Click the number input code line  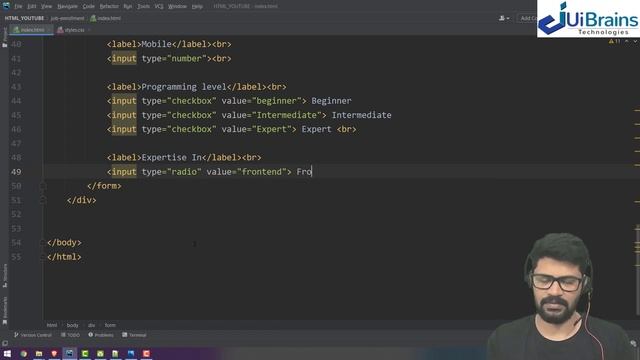point(169,58)
